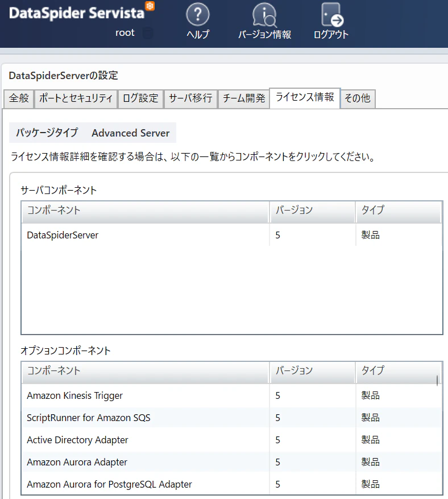Select the Amazon Kinesis Trigger row
448x499 pixels.
[232, 395]
